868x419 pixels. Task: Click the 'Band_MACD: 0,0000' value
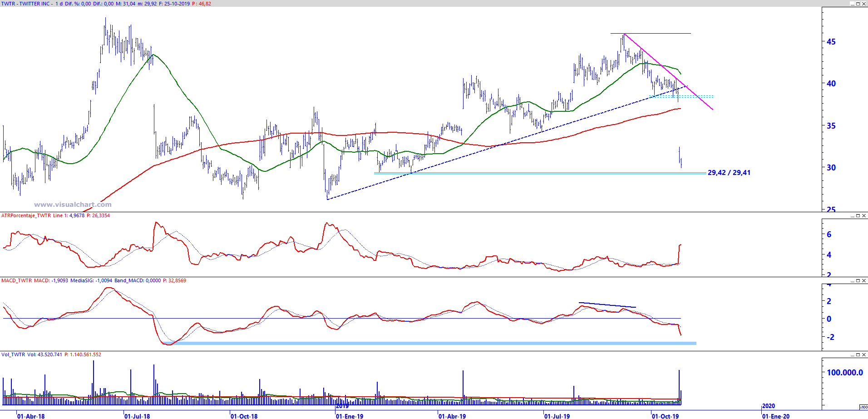[138, 280]
